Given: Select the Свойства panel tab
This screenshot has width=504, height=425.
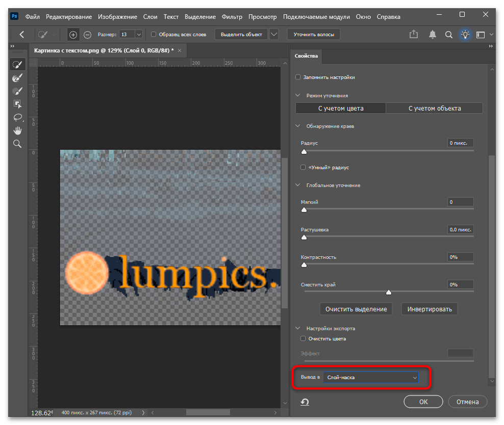Looking at the screenshot, I should tap(306, 56).
